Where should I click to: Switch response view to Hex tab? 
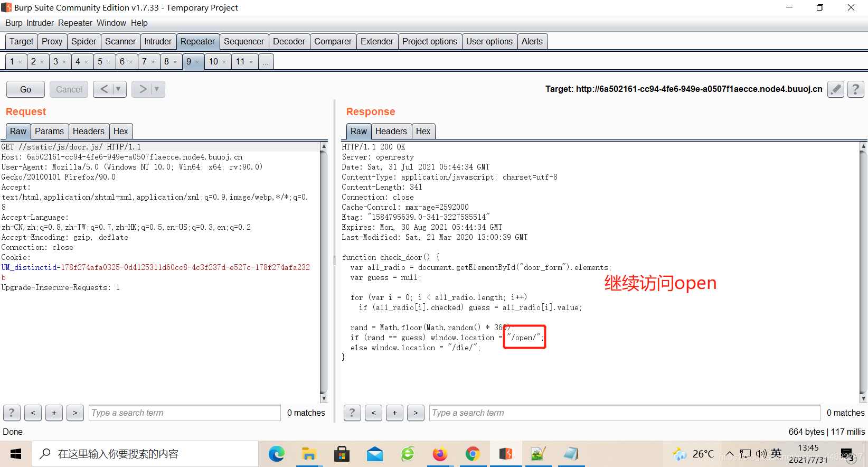click(423, 131)
